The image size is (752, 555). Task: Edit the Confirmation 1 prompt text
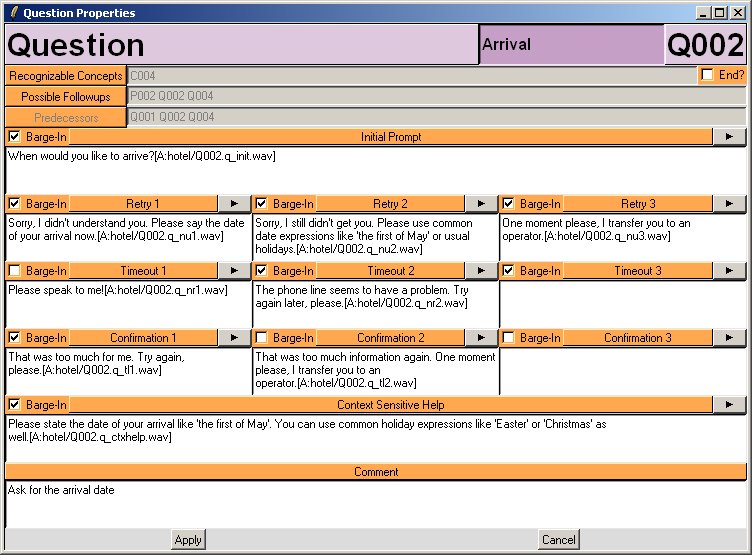click(128, 371)
